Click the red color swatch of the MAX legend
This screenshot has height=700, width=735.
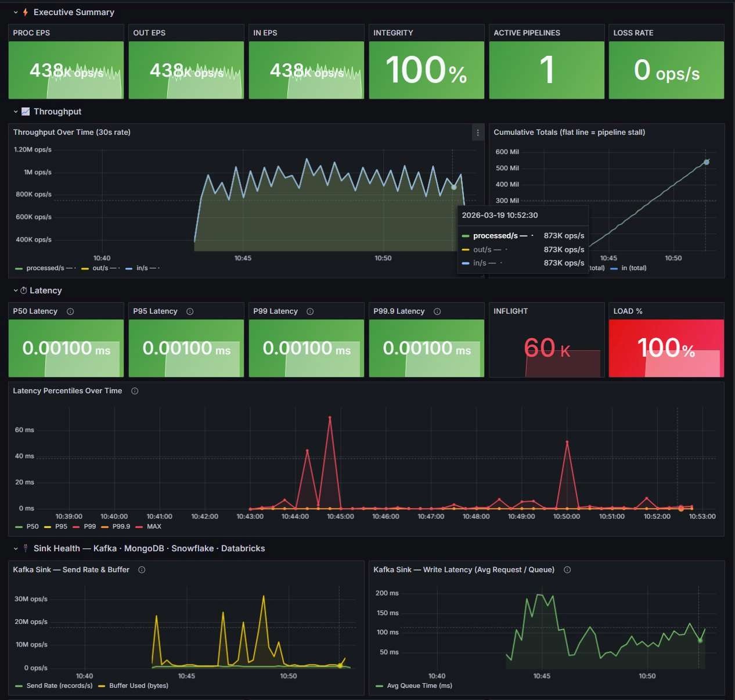139,527
